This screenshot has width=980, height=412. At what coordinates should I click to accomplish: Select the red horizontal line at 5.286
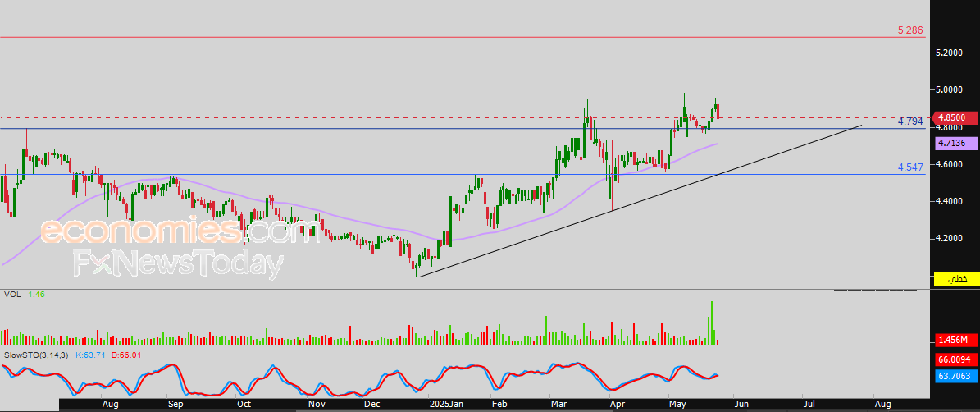click(x=463, y=38)
